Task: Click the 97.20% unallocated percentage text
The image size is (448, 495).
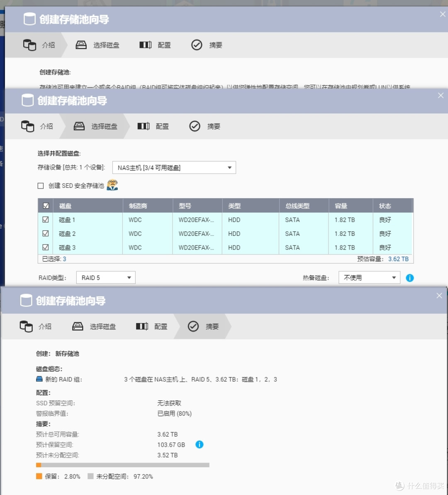Action: coord(144,476)
